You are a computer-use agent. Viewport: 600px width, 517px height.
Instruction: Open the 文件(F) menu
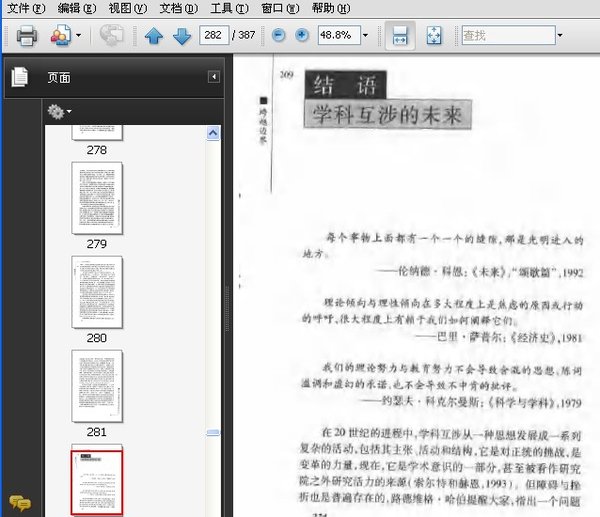(x=26, y=8)
